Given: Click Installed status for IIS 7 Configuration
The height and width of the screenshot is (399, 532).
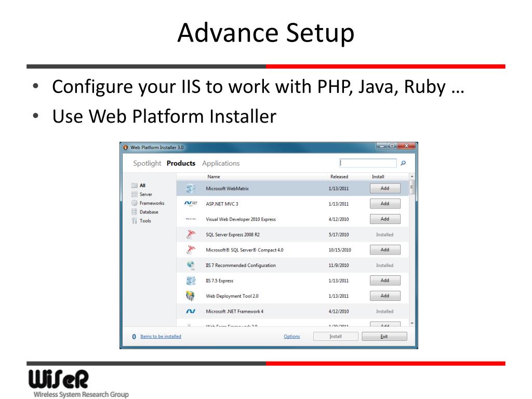Looking at the screenshot, I should pos(385,265).
